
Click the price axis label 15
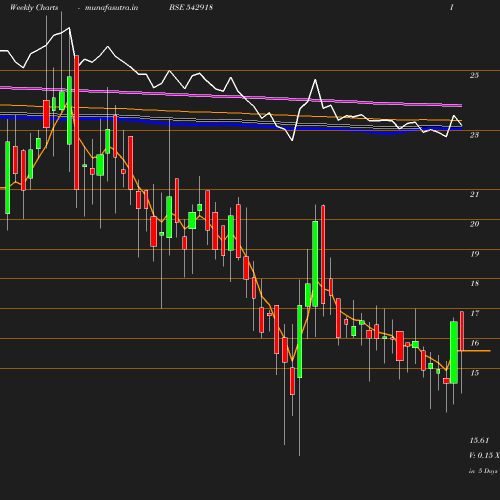(474, 373)
